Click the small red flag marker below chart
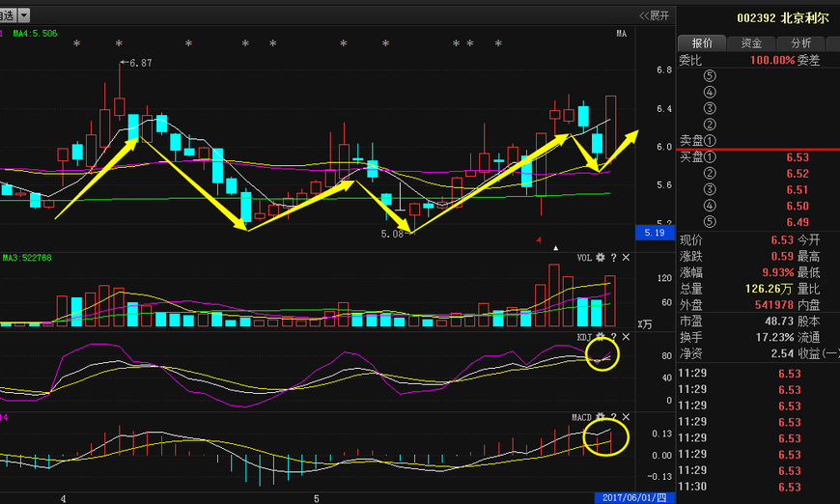The image size is (840, 504). coord(539,240)
